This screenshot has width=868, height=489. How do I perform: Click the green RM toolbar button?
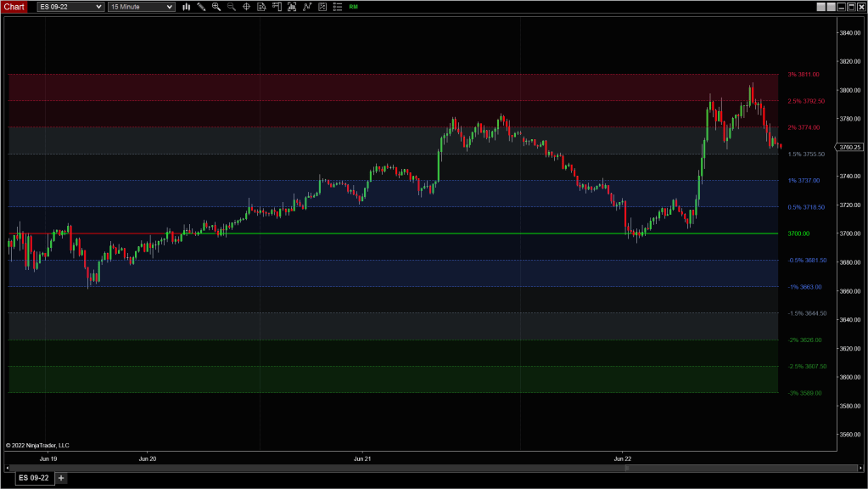pos(353,7)
